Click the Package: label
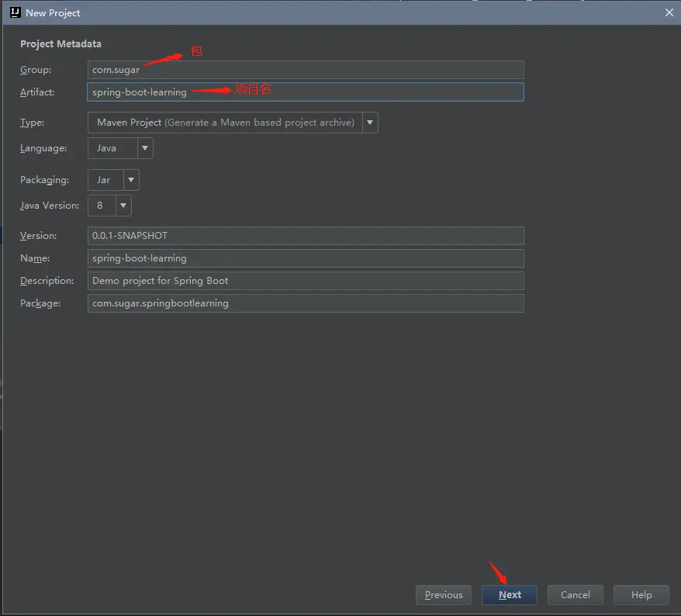 coord(40,303)
